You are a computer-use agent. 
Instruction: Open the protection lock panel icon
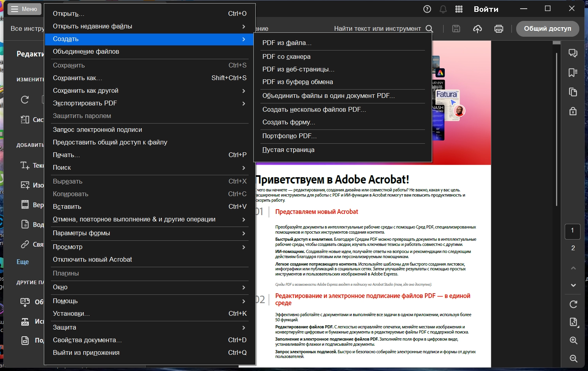coord(573,111)
